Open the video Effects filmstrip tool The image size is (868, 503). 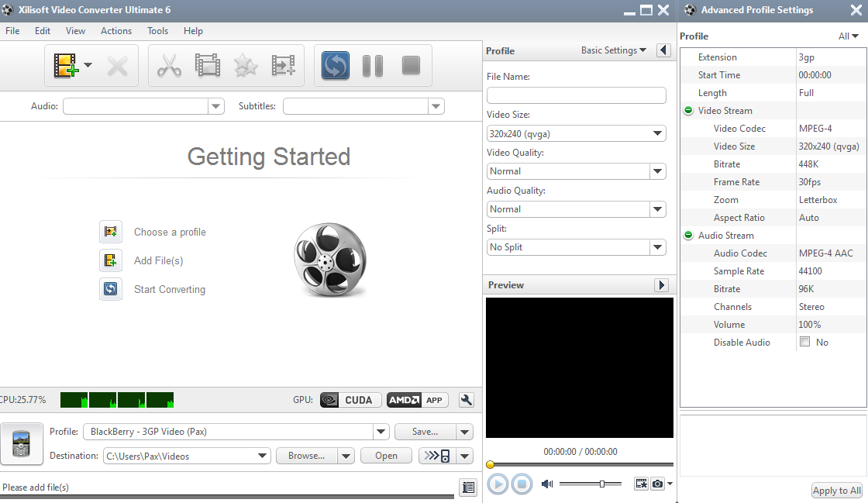[x=208, y=65]
